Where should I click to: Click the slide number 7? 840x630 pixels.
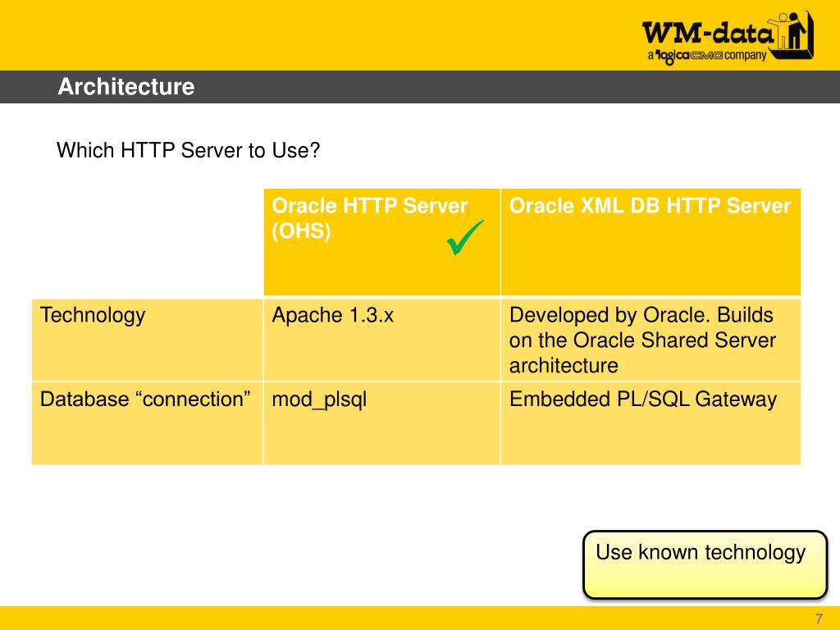pyautogui.click(x=819, y=619)
